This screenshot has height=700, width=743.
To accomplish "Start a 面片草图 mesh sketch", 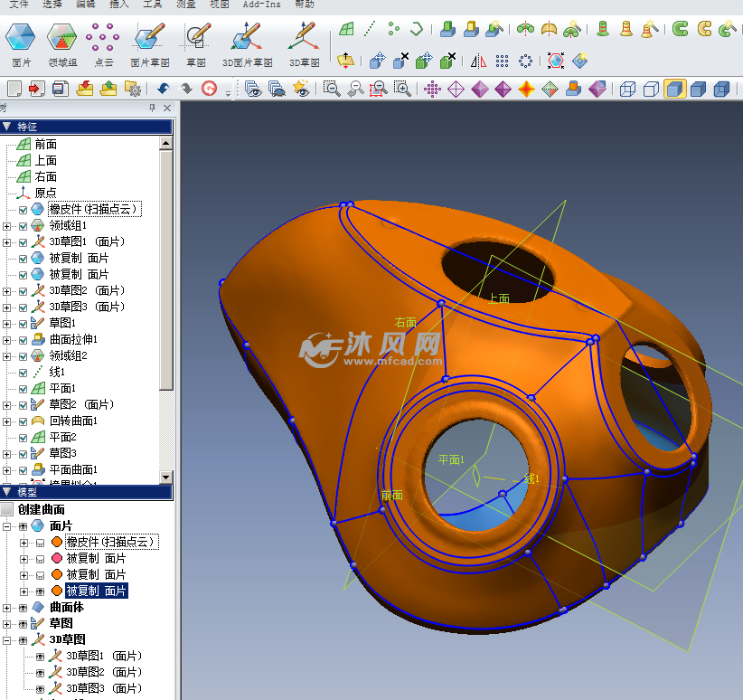I will tap(150, 39).
